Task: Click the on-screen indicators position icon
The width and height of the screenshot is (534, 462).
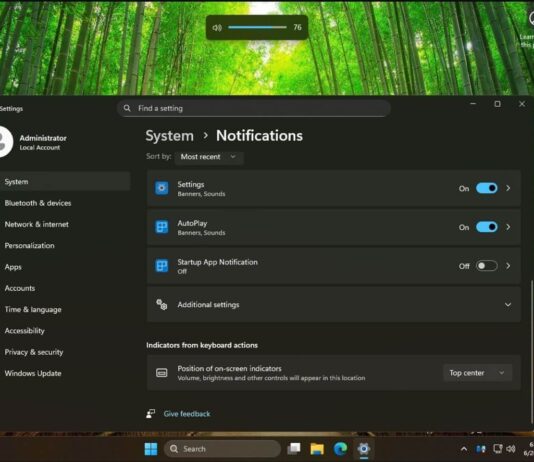Action: (161, 373)
